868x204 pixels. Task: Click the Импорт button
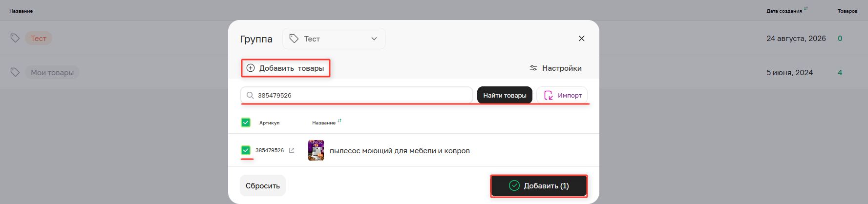(562, 95)
